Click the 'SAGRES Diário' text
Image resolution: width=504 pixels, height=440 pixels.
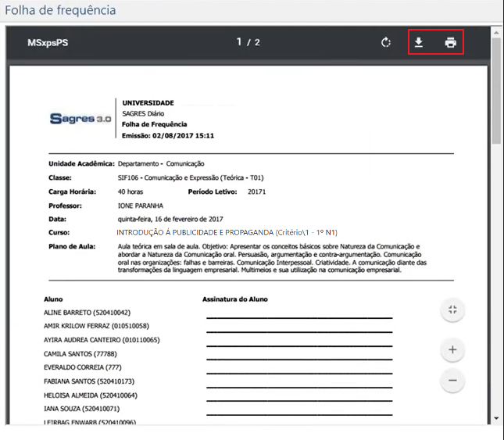143,114
